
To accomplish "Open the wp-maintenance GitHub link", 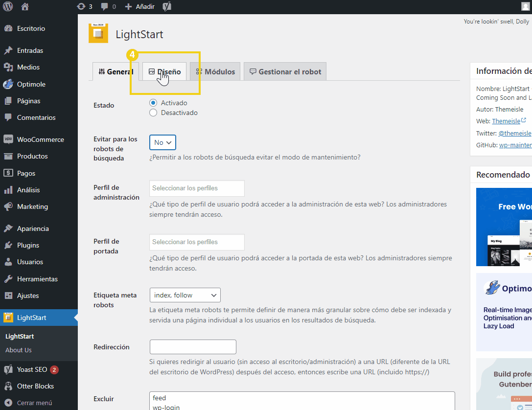I will 515,145.
